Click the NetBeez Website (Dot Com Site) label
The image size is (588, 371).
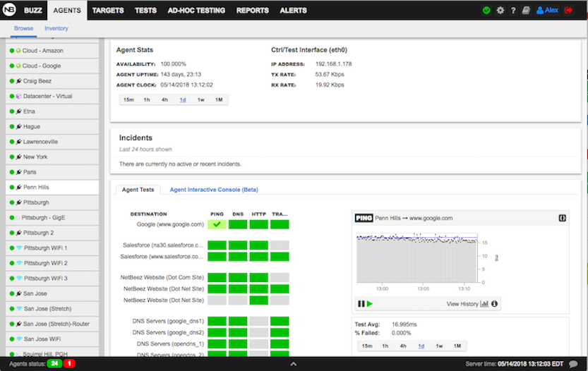(x=162, y=278)
